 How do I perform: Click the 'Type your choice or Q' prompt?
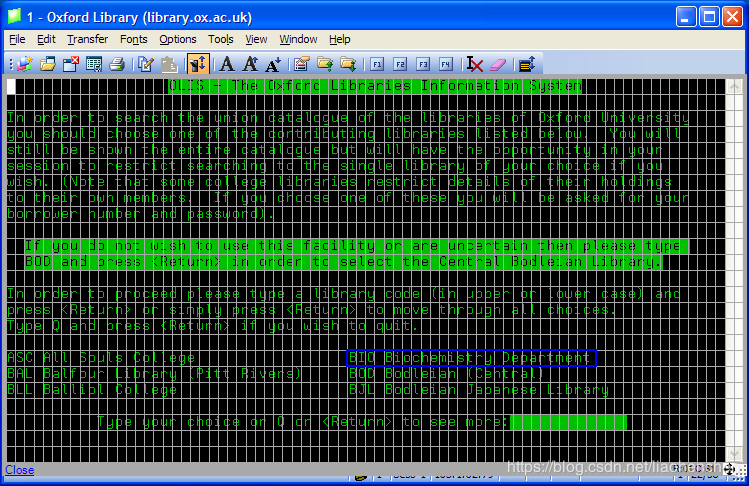[x=302, y=422]
